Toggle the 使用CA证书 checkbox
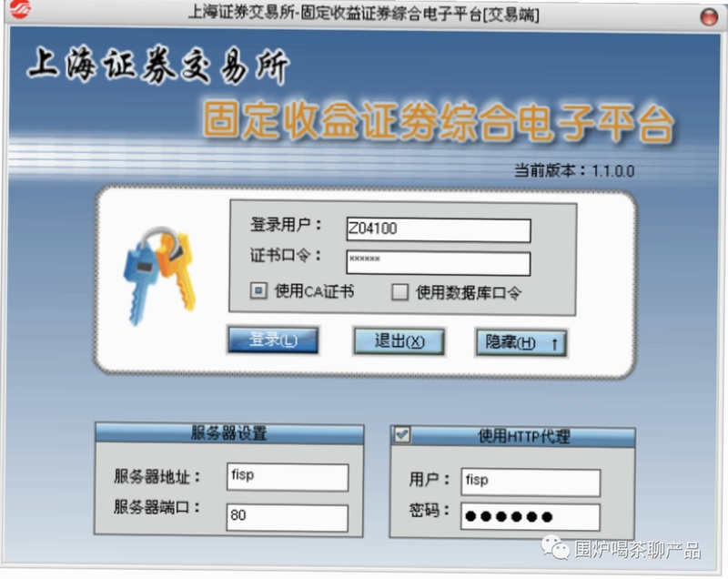The width and height of the screenshot is (728, 579). click(x=258, y=291)
